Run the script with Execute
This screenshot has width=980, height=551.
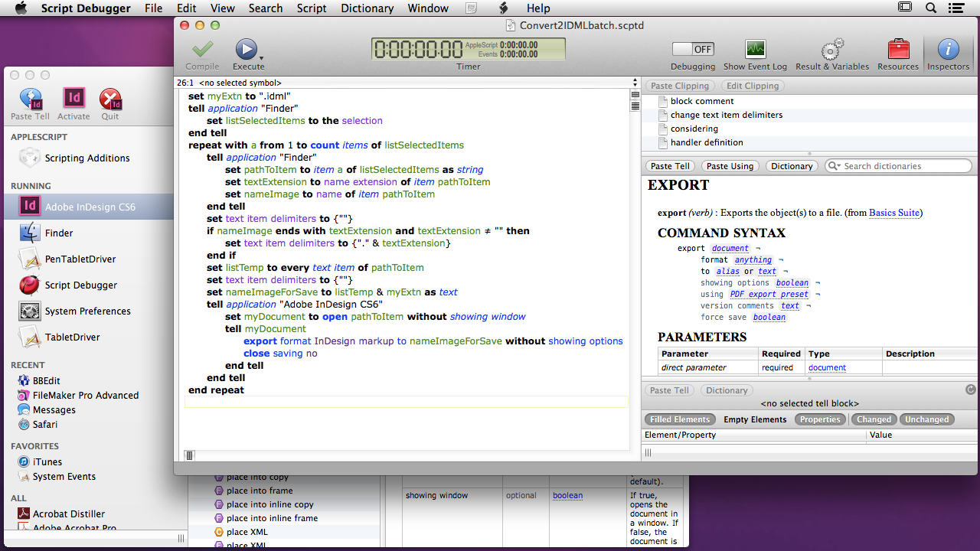tap(246, 51)
